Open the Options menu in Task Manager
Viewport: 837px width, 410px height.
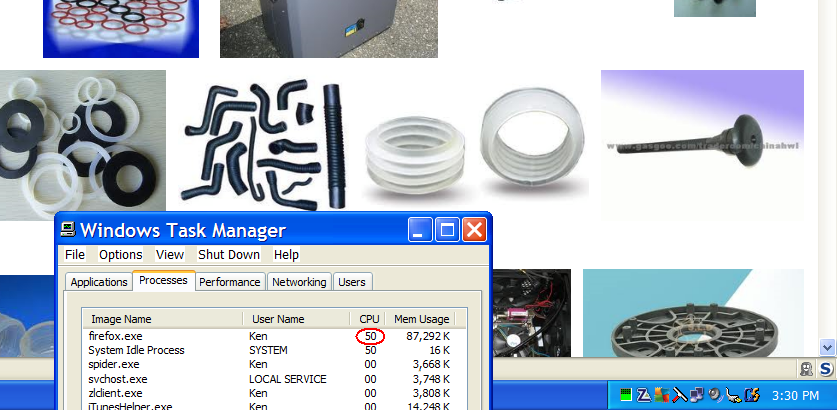(x=121, y=255)
